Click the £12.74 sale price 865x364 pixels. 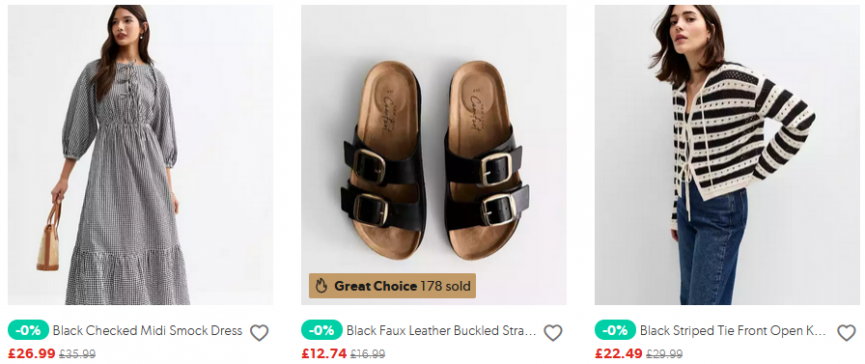[324, 354]
